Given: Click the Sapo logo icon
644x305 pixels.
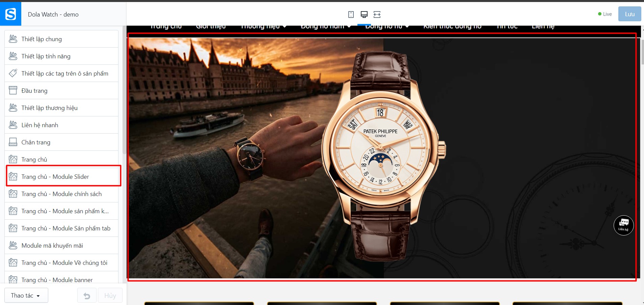Looking at the screenshot, I should click(x=10, y=14).
